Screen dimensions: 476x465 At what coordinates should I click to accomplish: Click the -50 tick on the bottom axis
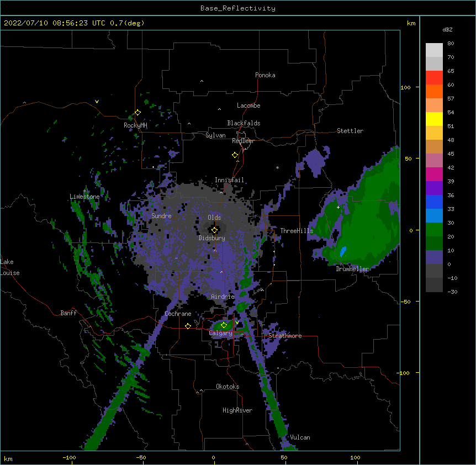141,457
